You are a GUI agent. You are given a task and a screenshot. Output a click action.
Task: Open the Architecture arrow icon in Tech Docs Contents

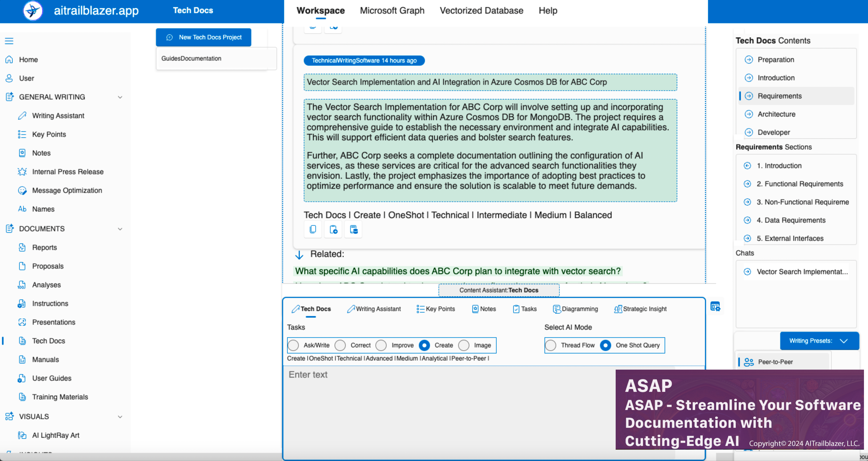(x=749, y=114)
